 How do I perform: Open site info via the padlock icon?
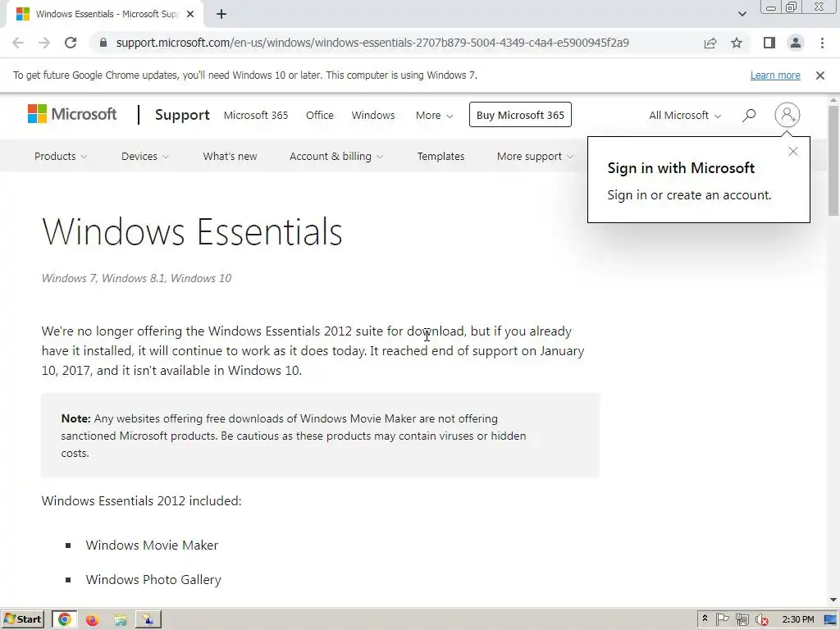point(103,43)
